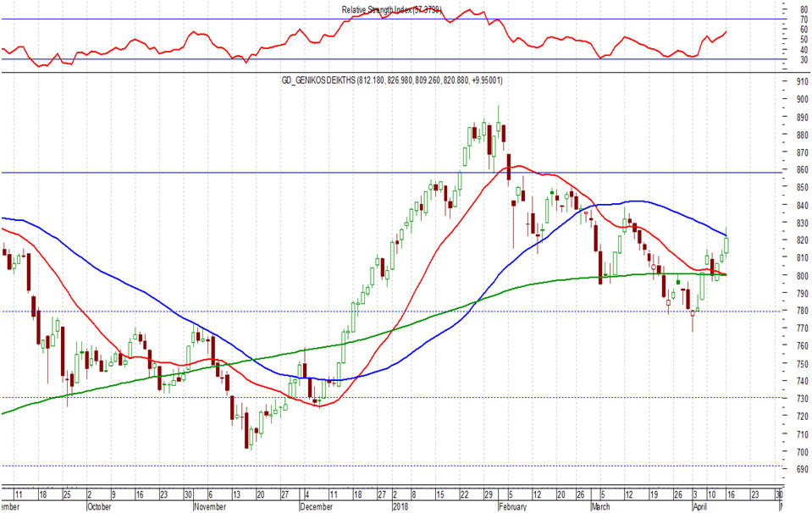The image size is (812, 513).
Task: Click the 720 price axis label
Action: [x=802, y=416]
